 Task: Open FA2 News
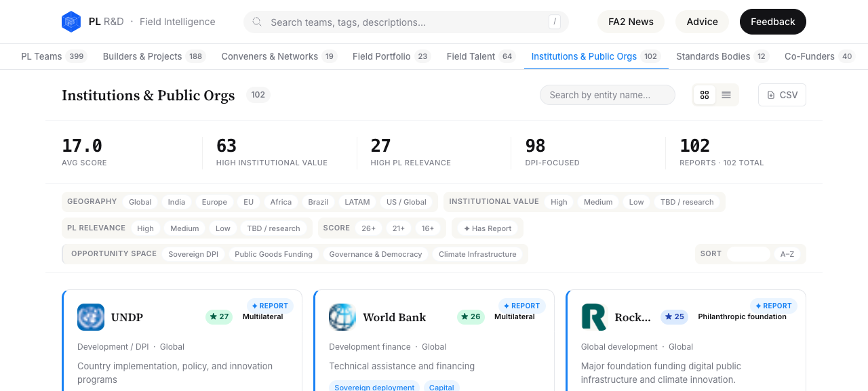point(631,22)
